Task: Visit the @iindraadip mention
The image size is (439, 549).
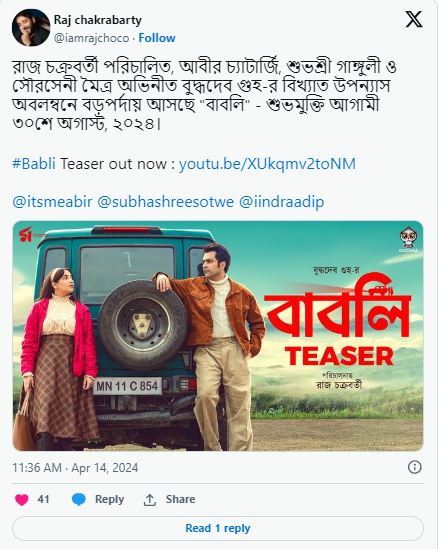Action: [x=281, y=202]
